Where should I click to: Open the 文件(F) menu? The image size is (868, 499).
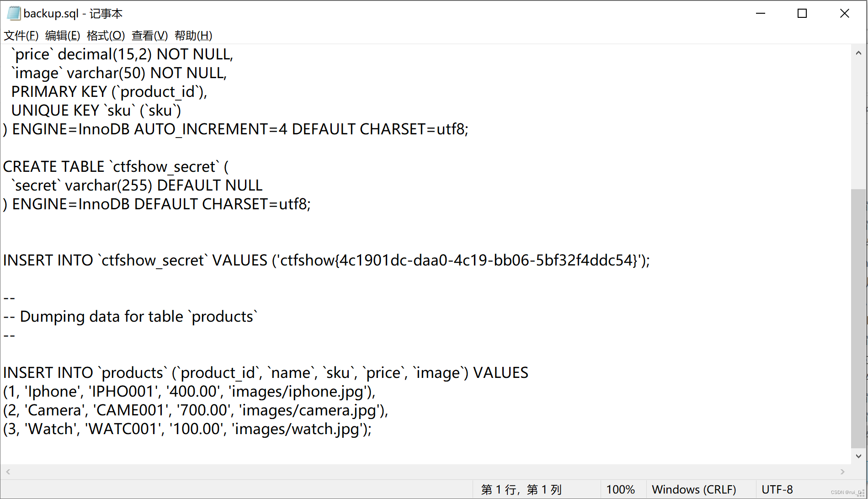[x=21, y=36]
